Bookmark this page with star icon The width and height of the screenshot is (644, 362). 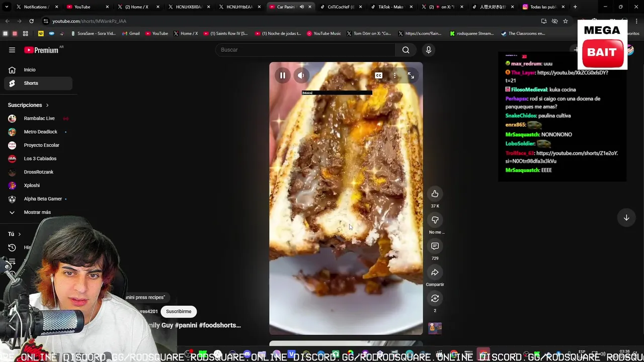click(x=566, y=21)
